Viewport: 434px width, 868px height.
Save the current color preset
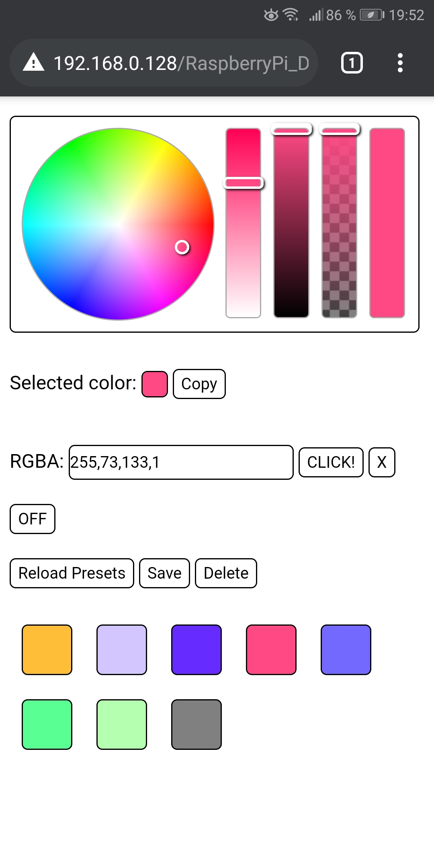click(x=164, y=573)
